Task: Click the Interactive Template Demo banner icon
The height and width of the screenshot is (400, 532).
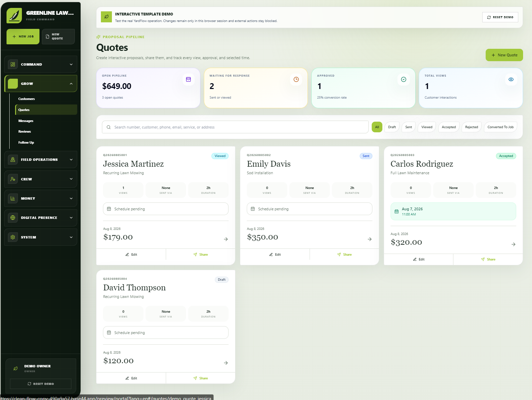Action: [x=106, y=17]
